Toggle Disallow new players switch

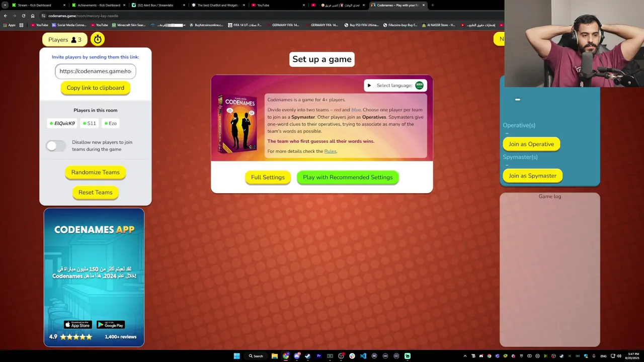(x=55, y=146)
